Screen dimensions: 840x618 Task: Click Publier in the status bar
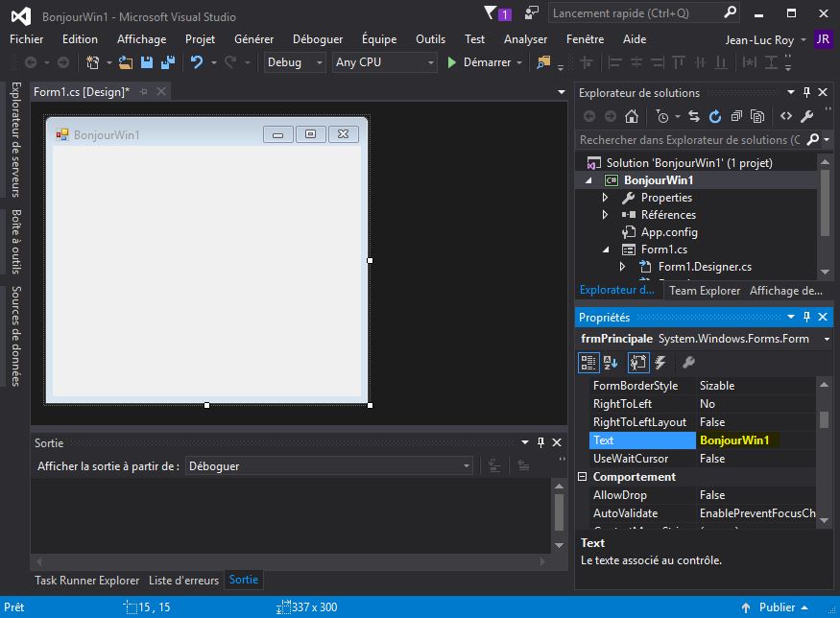pyautogui.click(x=776, y=606)
